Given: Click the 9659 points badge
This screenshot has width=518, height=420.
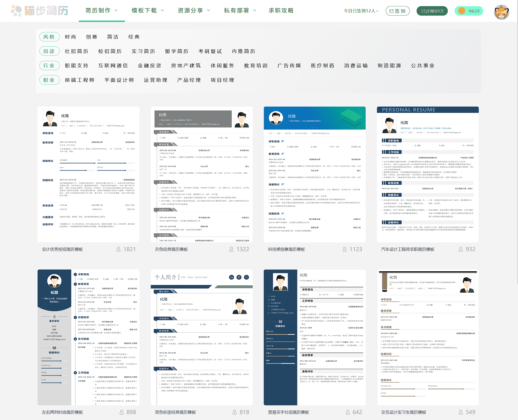Looking at the screenshot, I should 469,11.
